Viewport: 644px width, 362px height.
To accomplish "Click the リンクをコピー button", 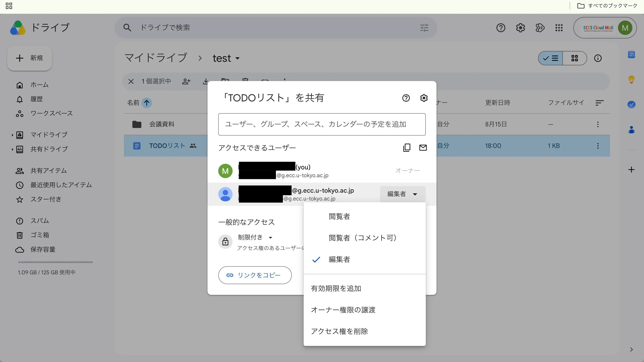I will [255, 275].
